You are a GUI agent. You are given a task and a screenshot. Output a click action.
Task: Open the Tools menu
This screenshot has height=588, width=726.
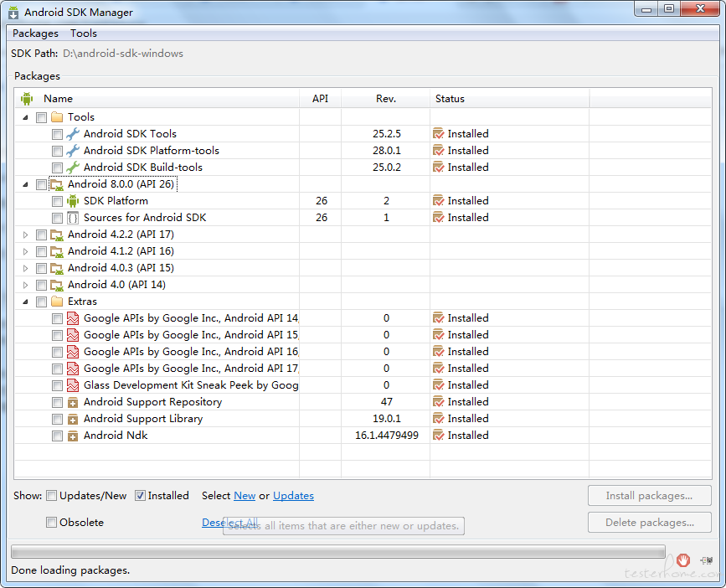pyautogui.click(x=84, y=34)
